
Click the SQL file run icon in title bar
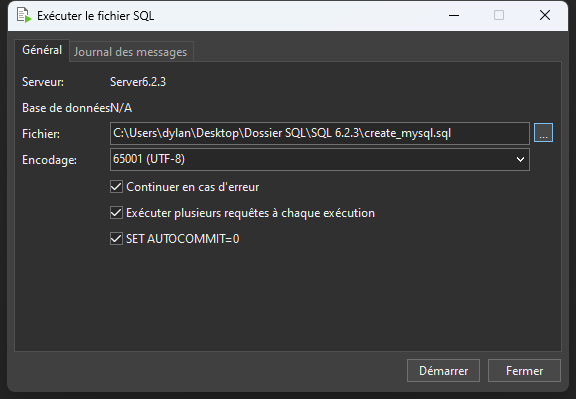pos(24,15)
